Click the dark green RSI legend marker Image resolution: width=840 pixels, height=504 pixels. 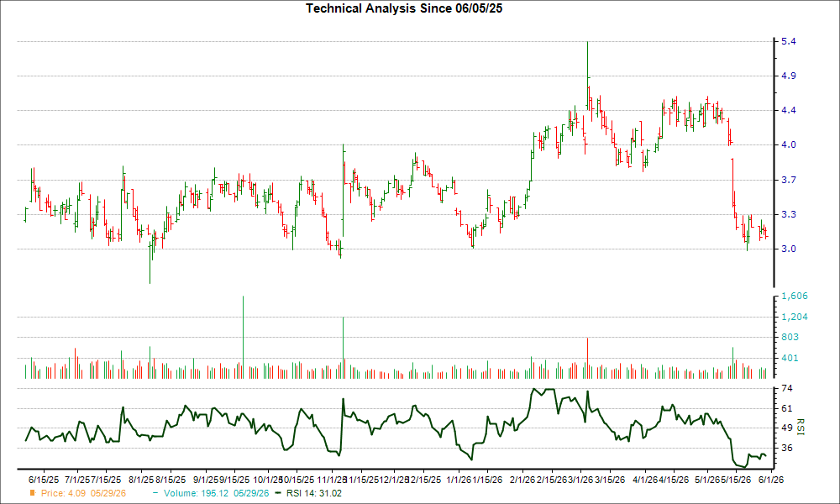(x=278, y=493)
